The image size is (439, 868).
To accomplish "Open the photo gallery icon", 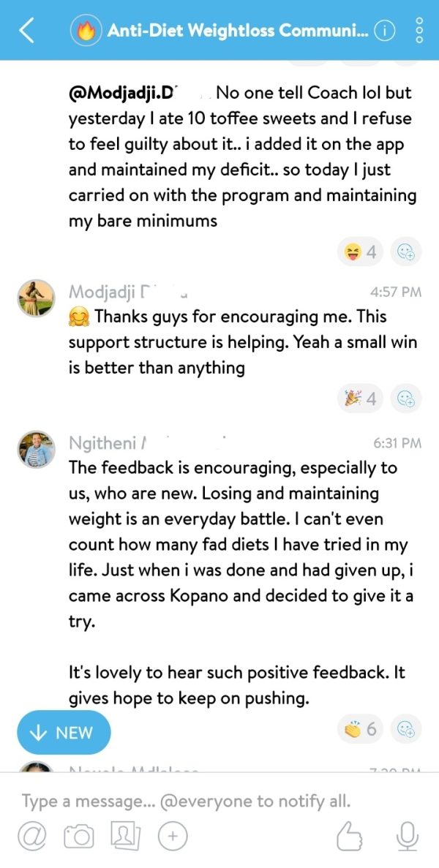I will [x=127, y=835].
